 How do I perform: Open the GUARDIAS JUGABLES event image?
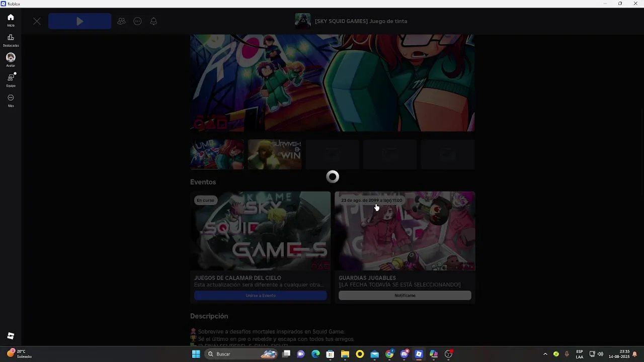(x=405, y=231)
